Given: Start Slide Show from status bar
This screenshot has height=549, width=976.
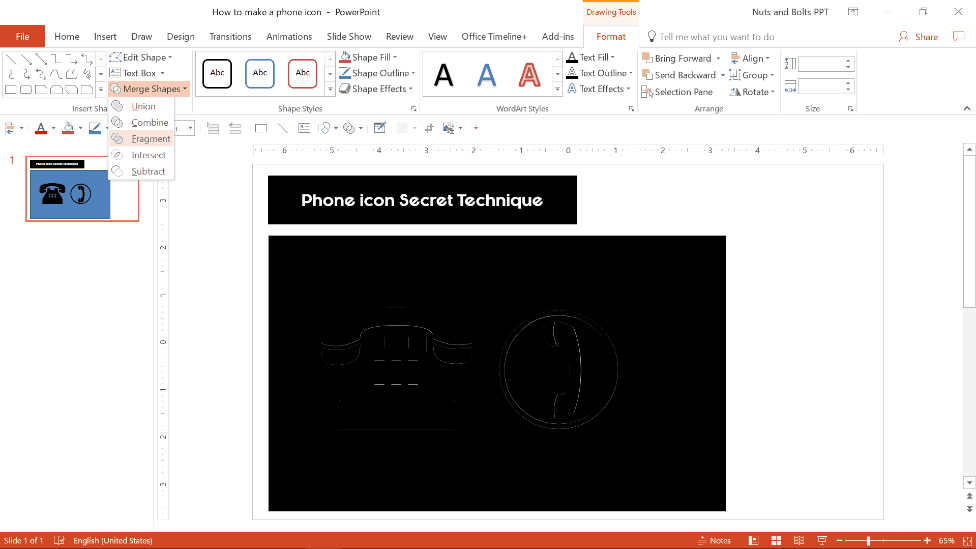Looking at the screenshot, I should (x=822, y=540).
